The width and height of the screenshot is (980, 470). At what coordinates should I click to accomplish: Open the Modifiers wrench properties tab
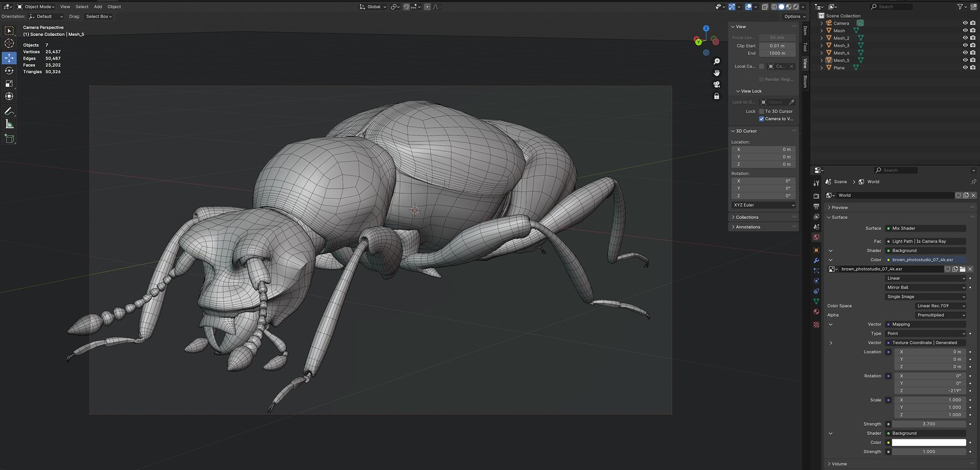816,260
